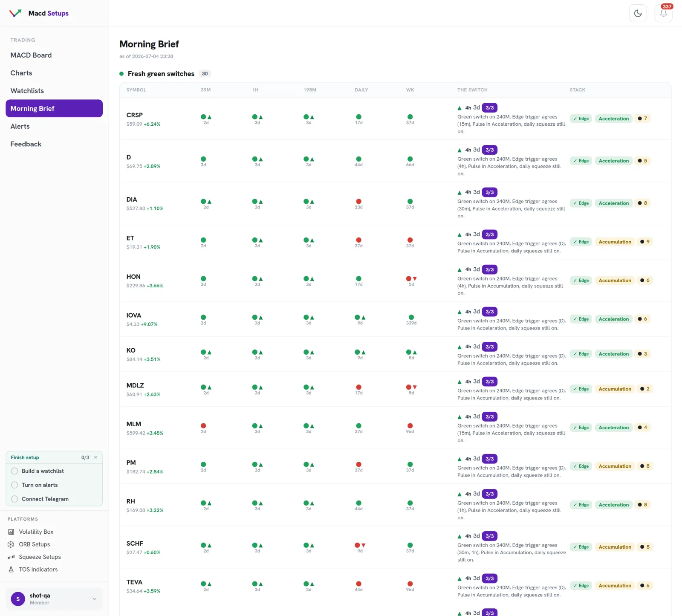Open notifications bell with 337 badge
682x616 pixels.
tap(663, 13)
